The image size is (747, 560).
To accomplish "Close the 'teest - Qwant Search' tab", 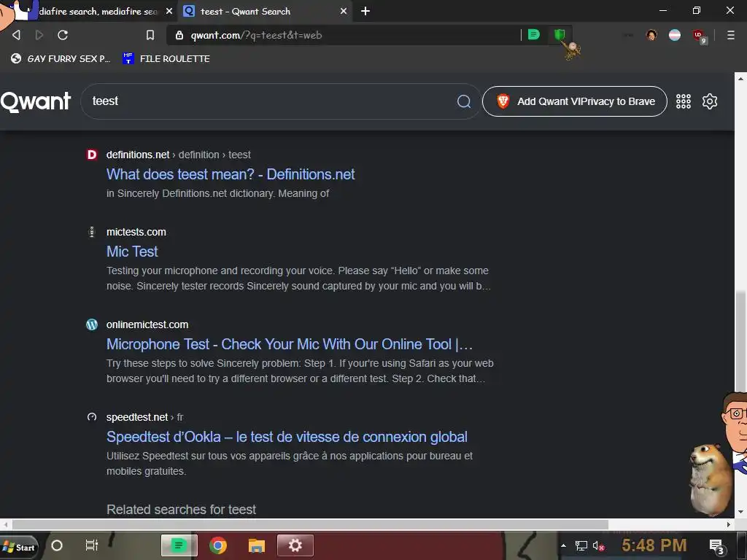I will 344,11.
